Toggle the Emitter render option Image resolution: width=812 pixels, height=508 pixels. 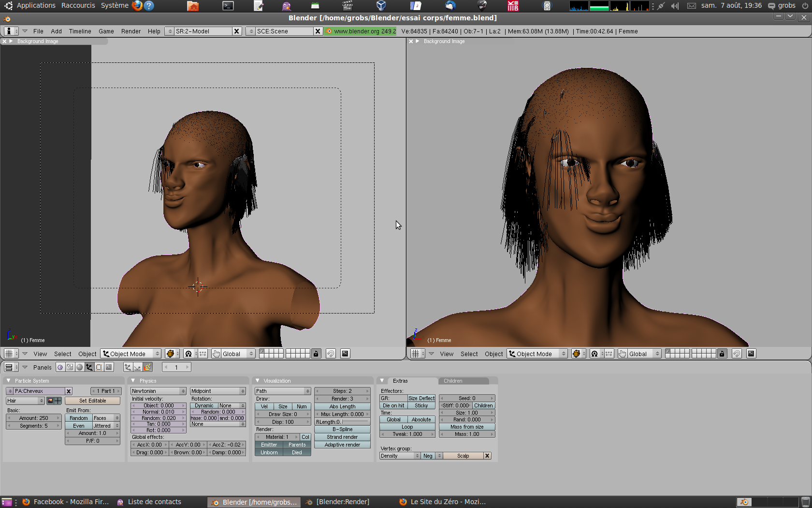pyautogui.click(x=269, y=445)
